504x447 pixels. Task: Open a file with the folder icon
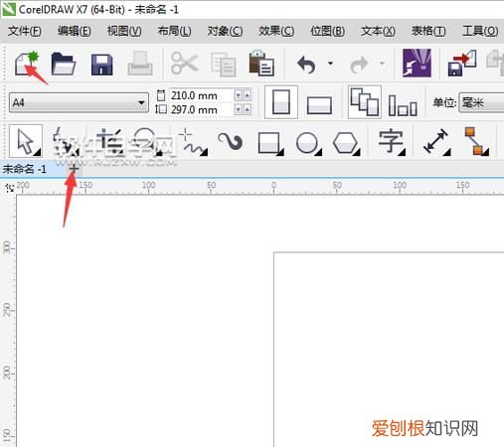[x=64, y=64]
